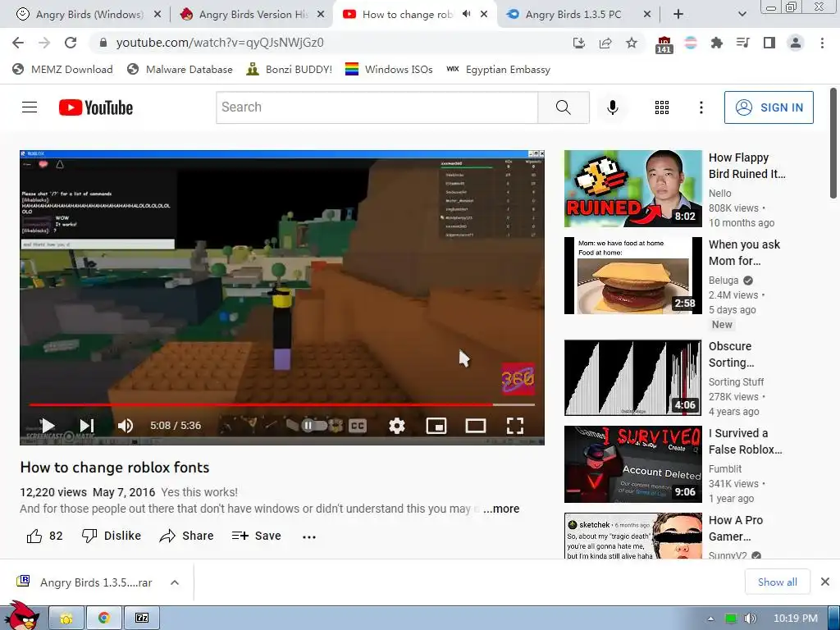Open 7z taskbar application
Viewport: 840px width, 630px height.
(x=142, y=618)
